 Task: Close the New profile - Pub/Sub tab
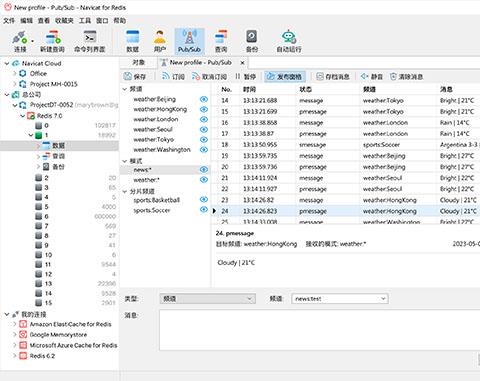[x=242, y=63]
